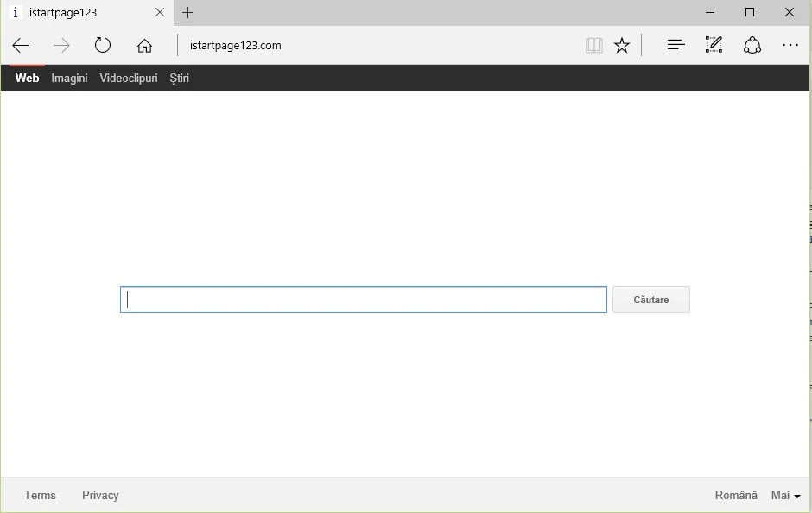This screenshot has width=812, height=513.
Task: Open Reading view book icon
Action: (594, 46)
